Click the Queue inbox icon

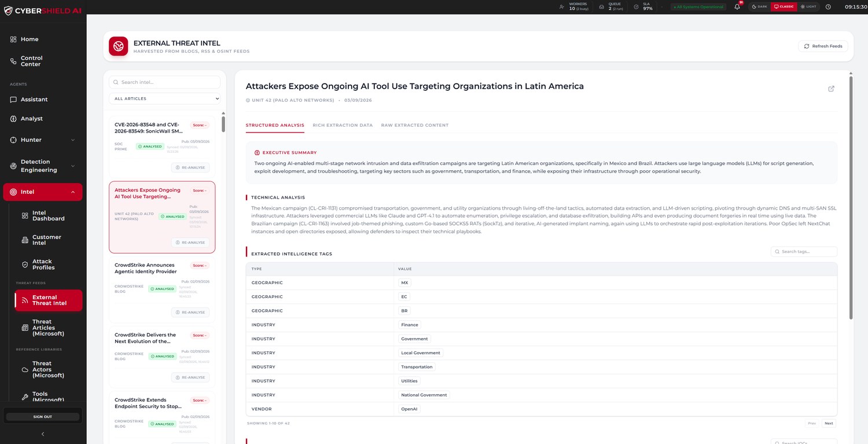click(601, 7)
